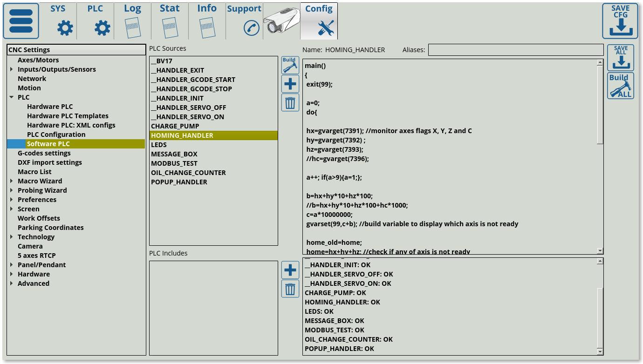Switch to the Log tab
This screenshot has width=643, height=364.
[132, 21]
